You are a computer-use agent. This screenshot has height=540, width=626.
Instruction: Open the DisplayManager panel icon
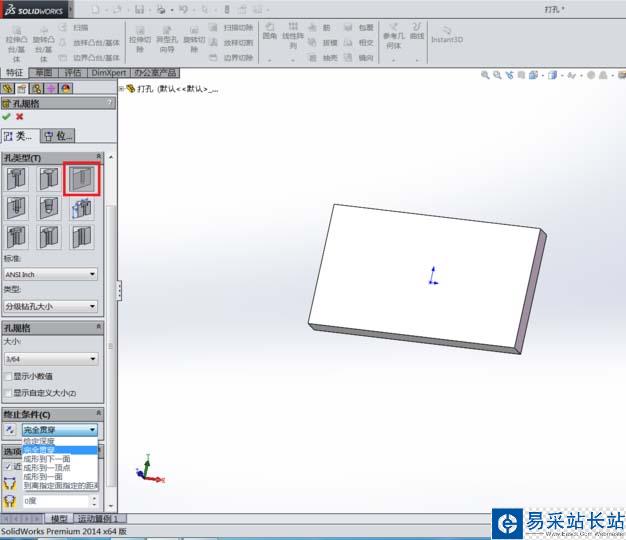click(66, 88)
